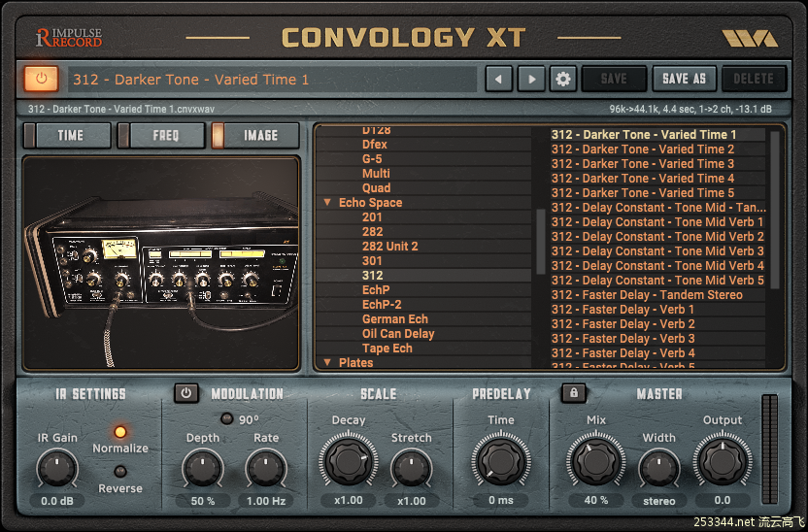Click the Decay knob

click(x=349, y=460)
